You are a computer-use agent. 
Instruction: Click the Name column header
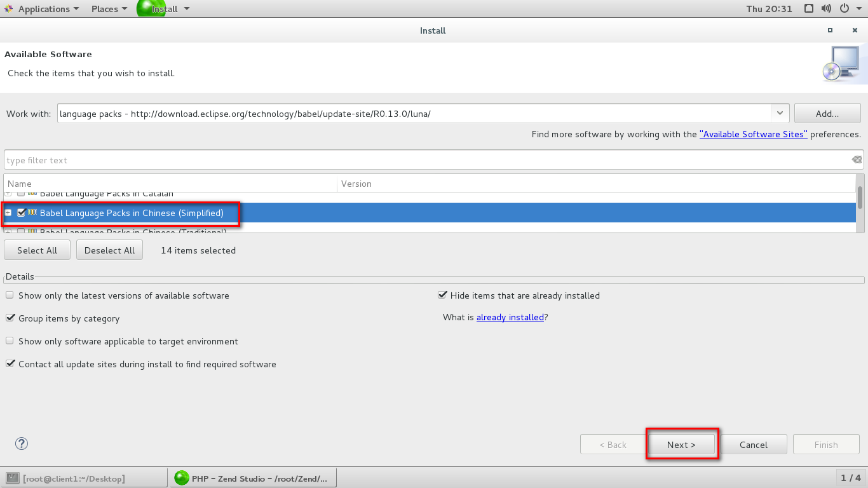click(170, 184)
